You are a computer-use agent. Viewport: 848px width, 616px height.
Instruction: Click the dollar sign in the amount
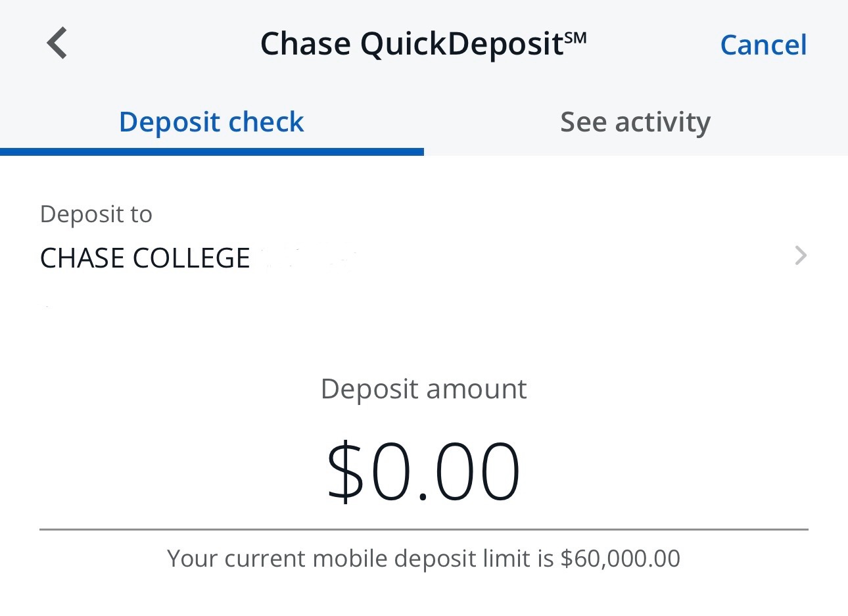[345, 472]
